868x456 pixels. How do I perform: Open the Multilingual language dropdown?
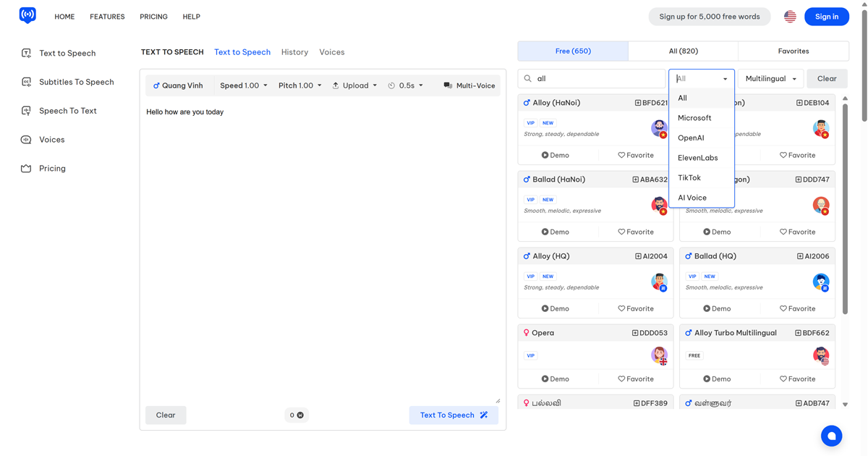click(x=770, y=79)
